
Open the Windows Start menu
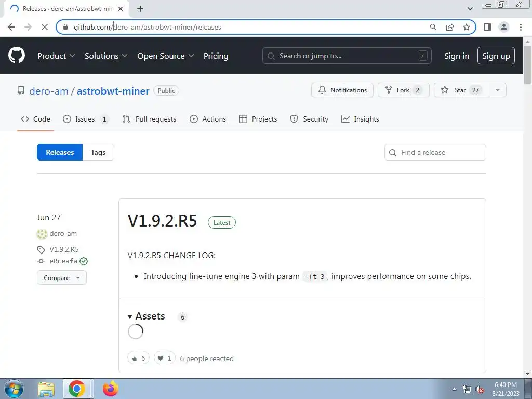pos(14,389)
